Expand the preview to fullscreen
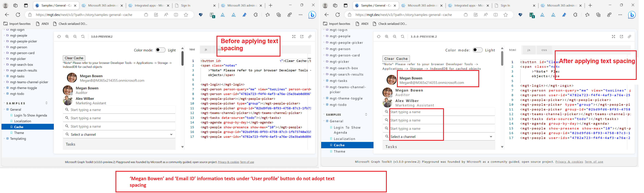Image resolution: width=644 pixels, height=193 pixels. (x=294, y=36)
